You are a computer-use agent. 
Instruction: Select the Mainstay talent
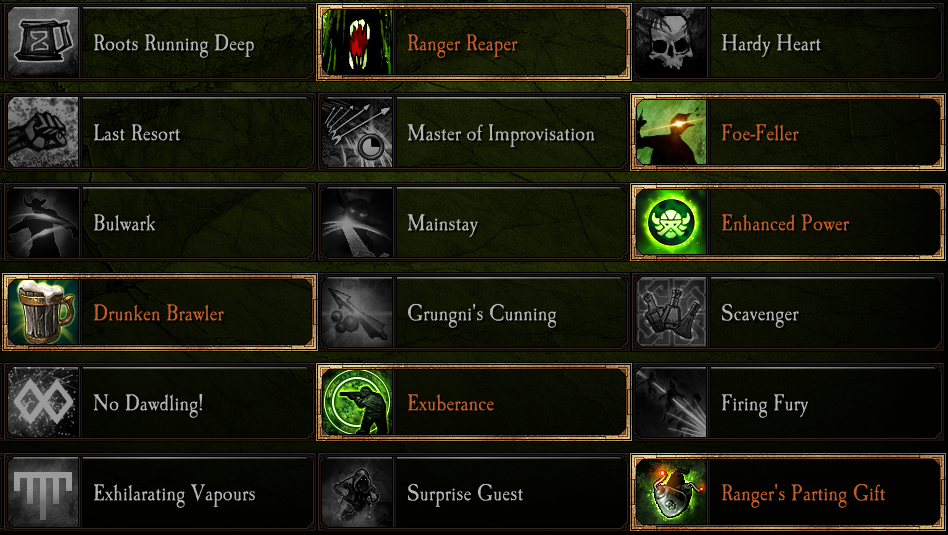pos(473,222)
